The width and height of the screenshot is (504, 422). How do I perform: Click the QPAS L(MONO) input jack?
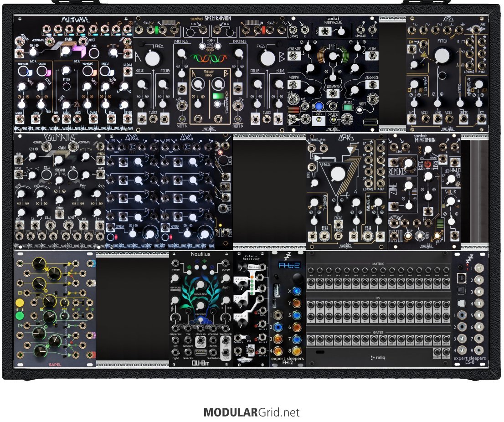pyautogui.click(x=311, y=148)
